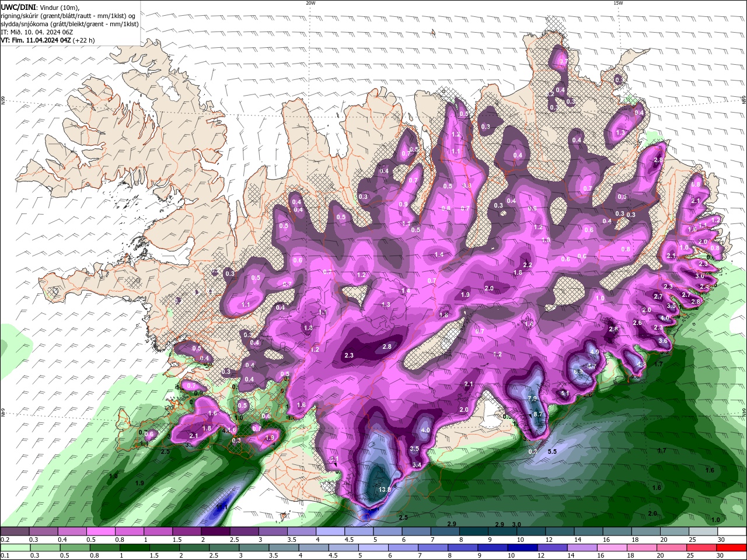Pick the red swatch ending the rain scale
This screenshot has width=747, height=560.
point(732,547)
